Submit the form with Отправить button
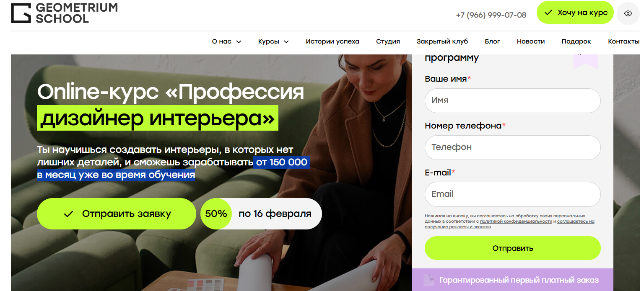644x291 pixels. click(513, 248)
